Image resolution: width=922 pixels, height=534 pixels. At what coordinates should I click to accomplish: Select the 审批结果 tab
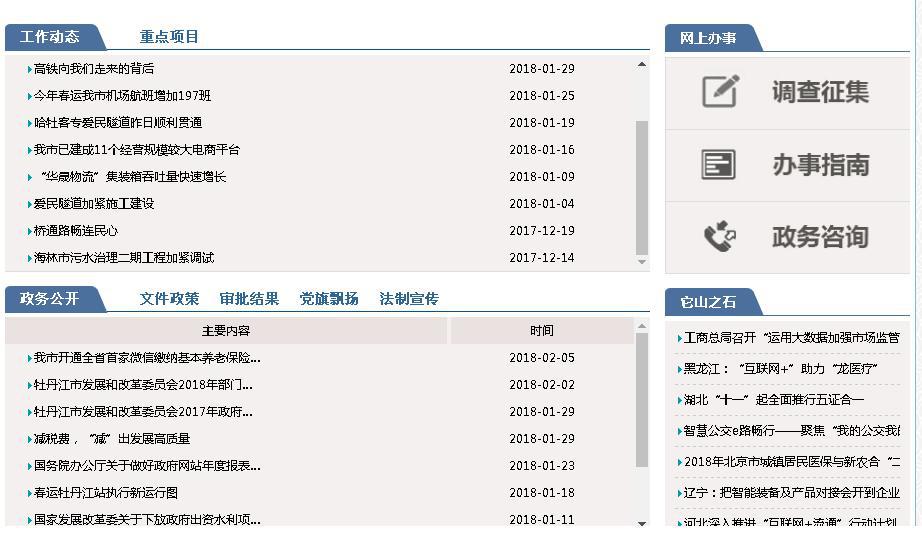pyautogui.click(x=249, y=299)
